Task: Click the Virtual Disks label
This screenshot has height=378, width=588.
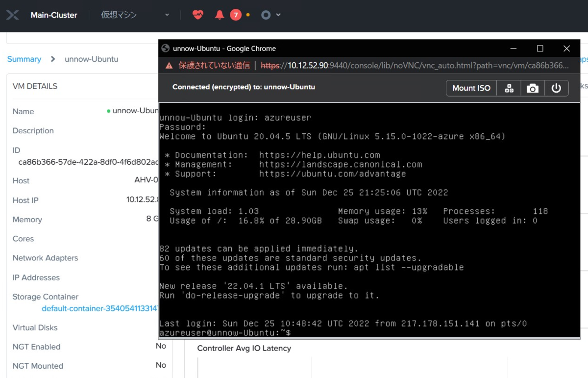Action: pos(35,328)
